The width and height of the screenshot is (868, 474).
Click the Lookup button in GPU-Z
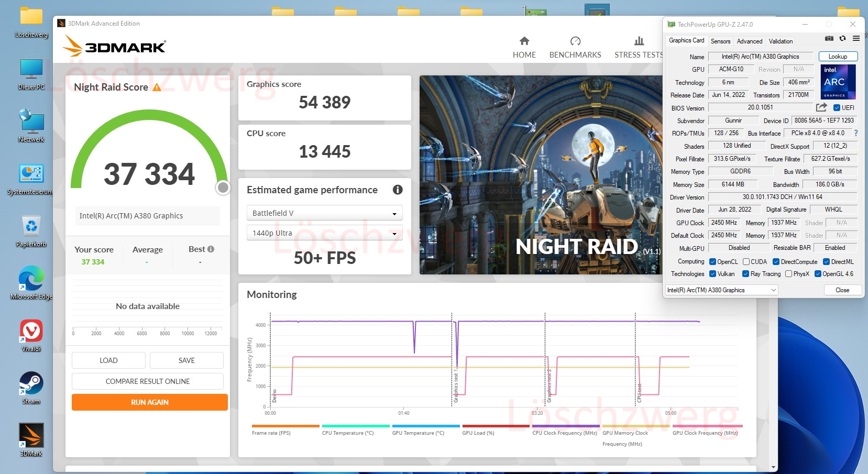point(838,57)
